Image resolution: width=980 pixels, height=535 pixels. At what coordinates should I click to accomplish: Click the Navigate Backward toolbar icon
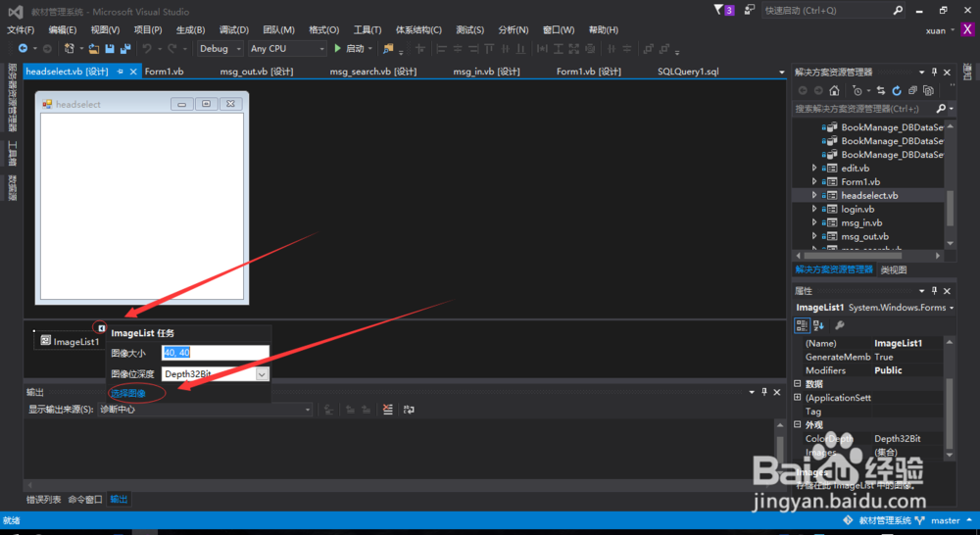[x=23, y=48]
